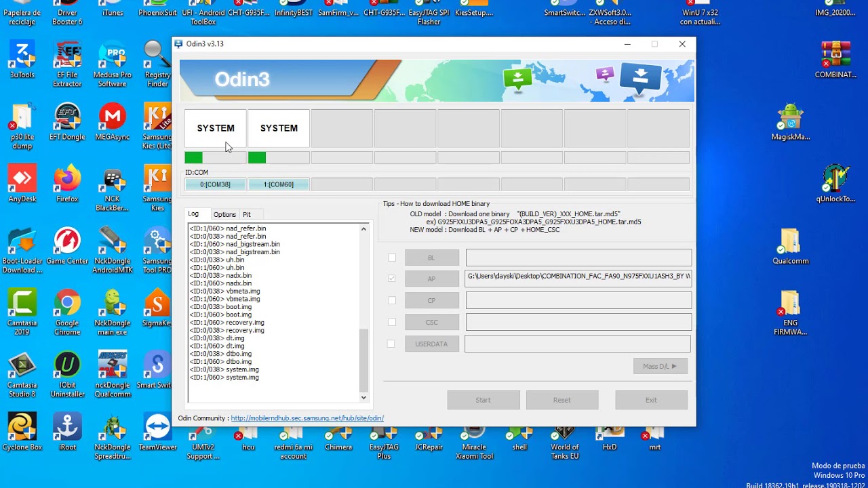Open Cyclone Box desktop icon
Image resolution: width=868 pixels, height=488 pixels.
22,432
